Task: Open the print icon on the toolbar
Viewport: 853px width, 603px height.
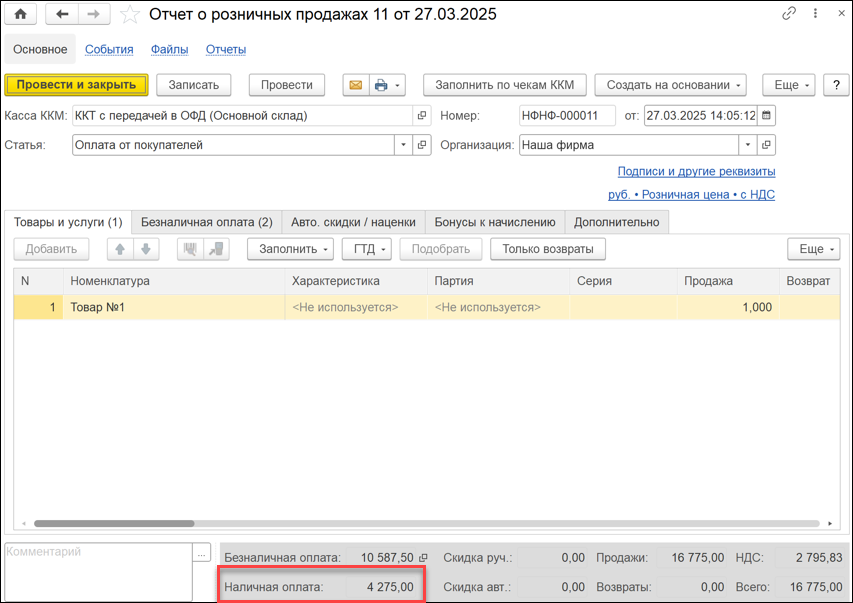Action: pyautogui.click(x=381, y=85)
